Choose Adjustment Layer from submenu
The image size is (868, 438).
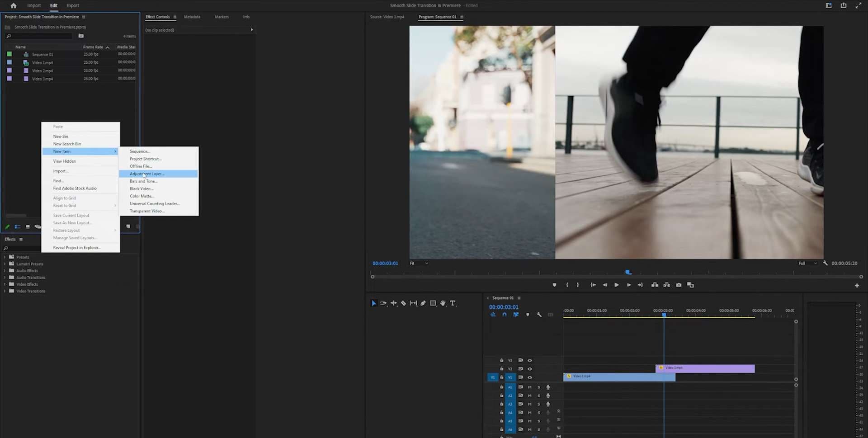(x=158, y=174)
